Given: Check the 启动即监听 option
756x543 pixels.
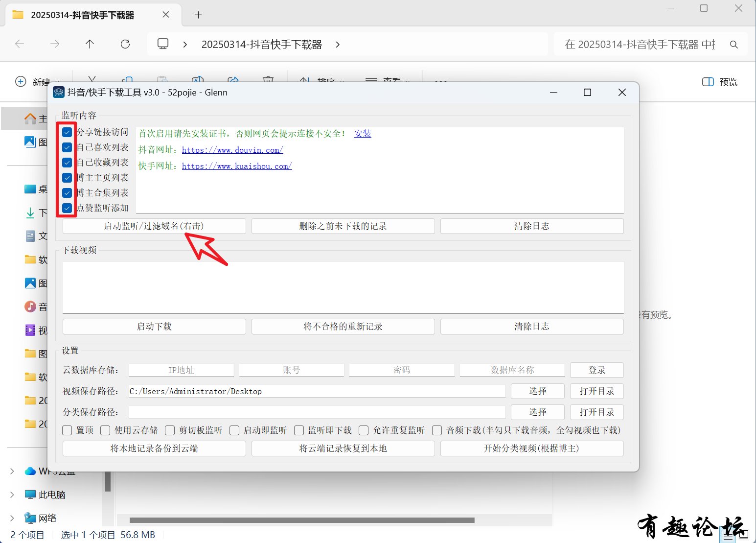Looking at the screenshot, I should tap(234, 430).
